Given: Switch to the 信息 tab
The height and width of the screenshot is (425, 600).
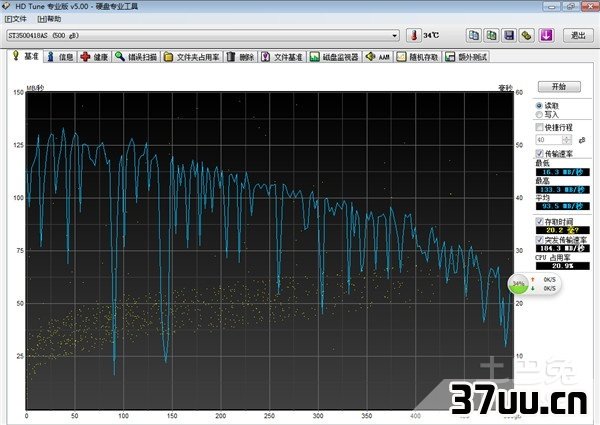Looking at the screenshot, I should click(x=60, y=57).
